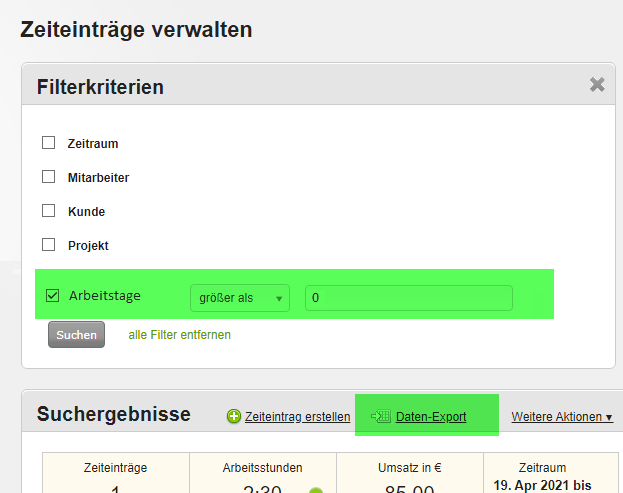This screenshot has width=623, height=493.
Task: Open the Zeiteintrag erstellen link
Action: pos(298,417)
